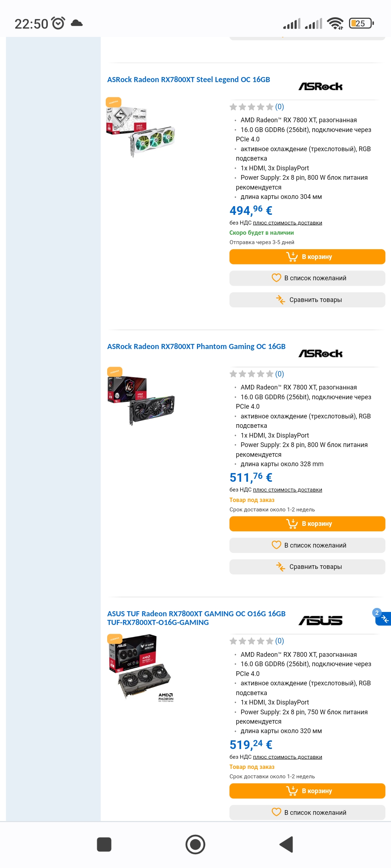Open Phantom Gaming product thumbnail image

141,396
